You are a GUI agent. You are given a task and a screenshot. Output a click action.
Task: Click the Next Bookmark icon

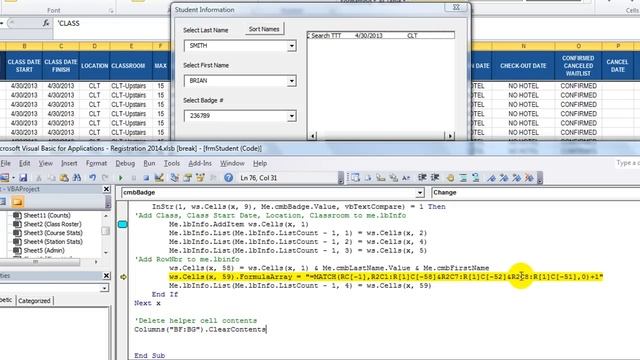504,178
